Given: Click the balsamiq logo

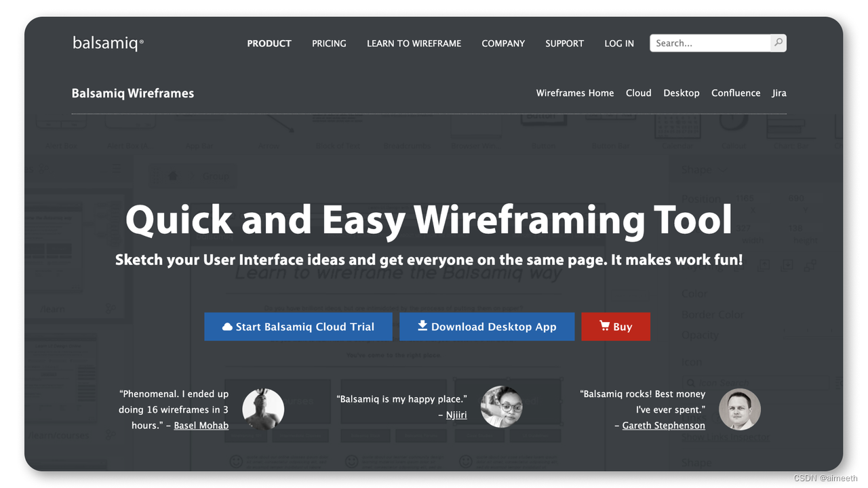Looking at the screenshot, I should (108, 43).
